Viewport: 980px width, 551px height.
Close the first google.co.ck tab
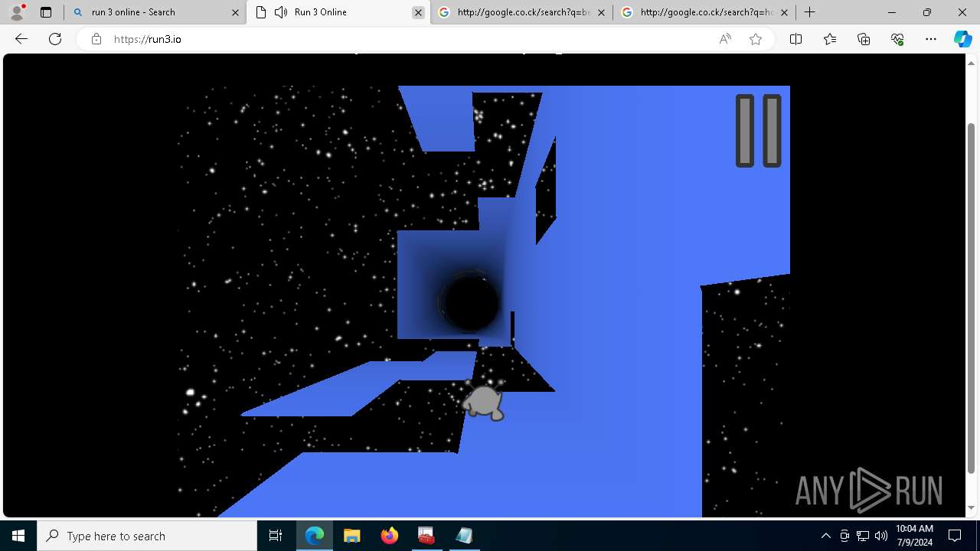pos(601,12)
